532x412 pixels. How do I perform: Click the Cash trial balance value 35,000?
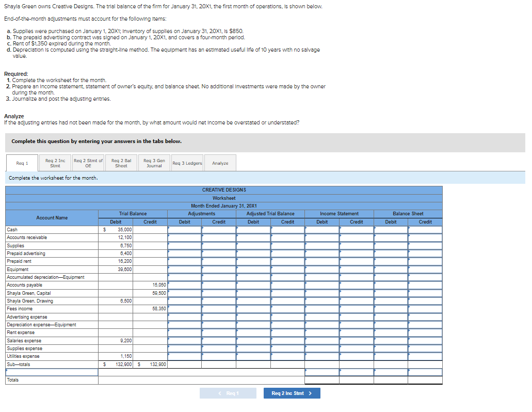click(124, 230)
